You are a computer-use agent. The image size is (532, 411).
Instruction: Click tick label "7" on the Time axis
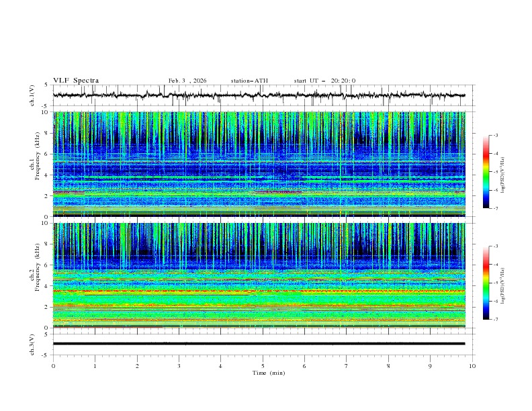coord(347,366)
